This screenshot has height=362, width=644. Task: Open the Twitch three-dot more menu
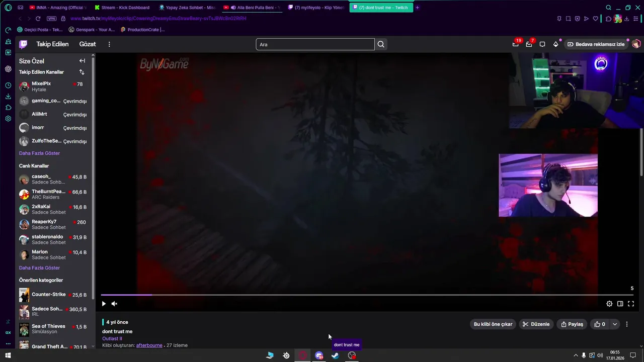coord(109,44)
